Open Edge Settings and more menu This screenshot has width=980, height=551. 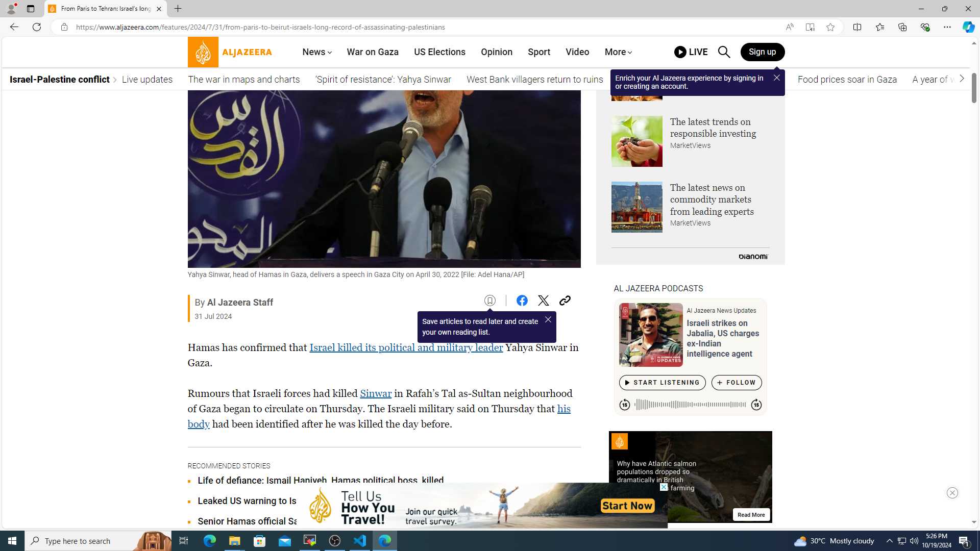[x=947, y=27]
